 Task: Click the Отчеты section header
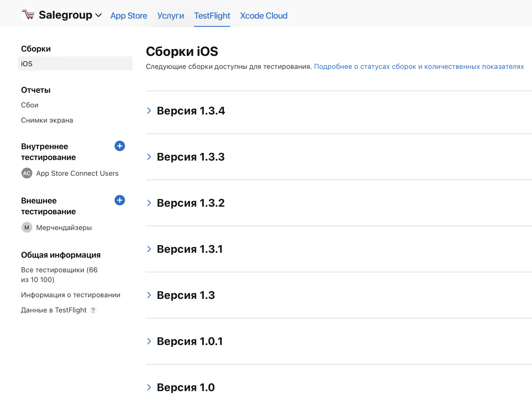[x=36, y=90]
